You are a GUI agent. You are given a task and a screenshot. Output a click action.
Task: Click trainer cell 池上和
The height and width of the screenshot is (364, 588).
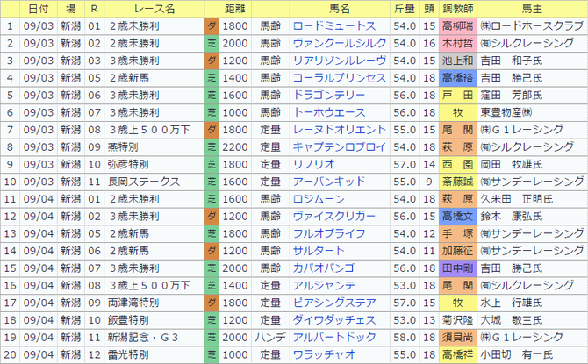(458, 61)
